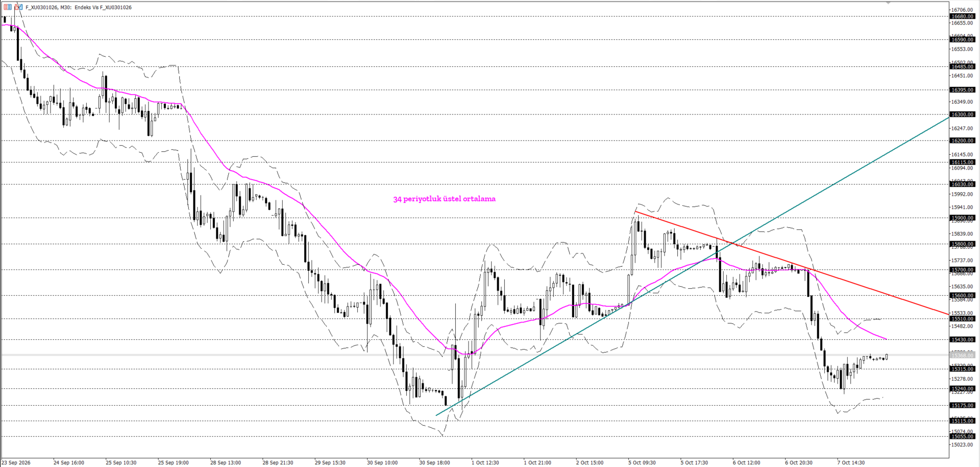This screenshot has width=980, height=467.
Task: Click the '2 Oct 15:00' time axis label
Action: coord(590,462)
